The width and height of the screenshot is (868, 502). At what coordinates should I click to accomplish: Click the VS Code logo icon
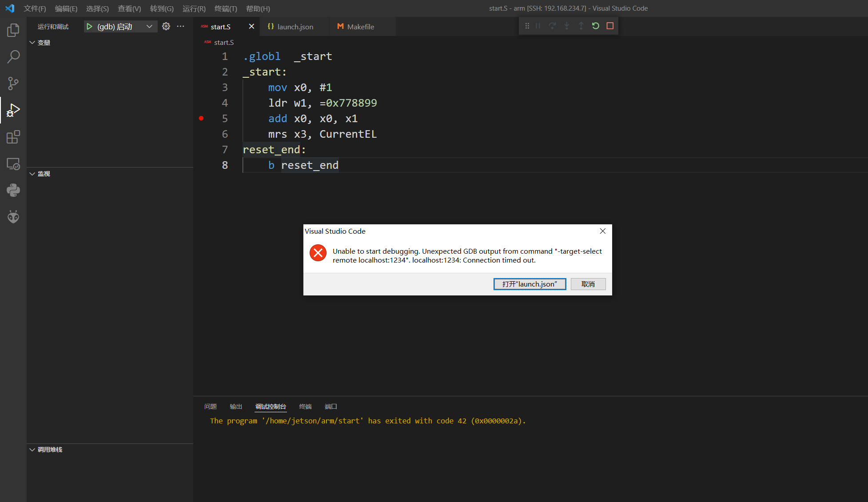pyautogui.click(x=10, y=8)
